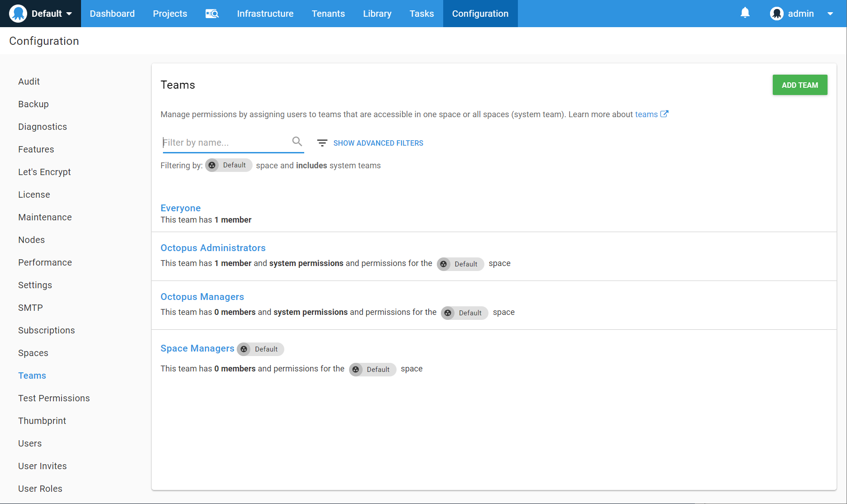Open the admin account dropdown arrow

[830, 14]
